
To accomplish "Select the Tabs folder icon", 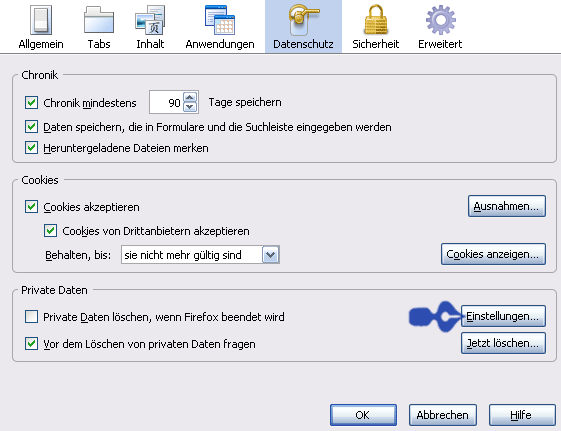I will click(x=99, y=20).
